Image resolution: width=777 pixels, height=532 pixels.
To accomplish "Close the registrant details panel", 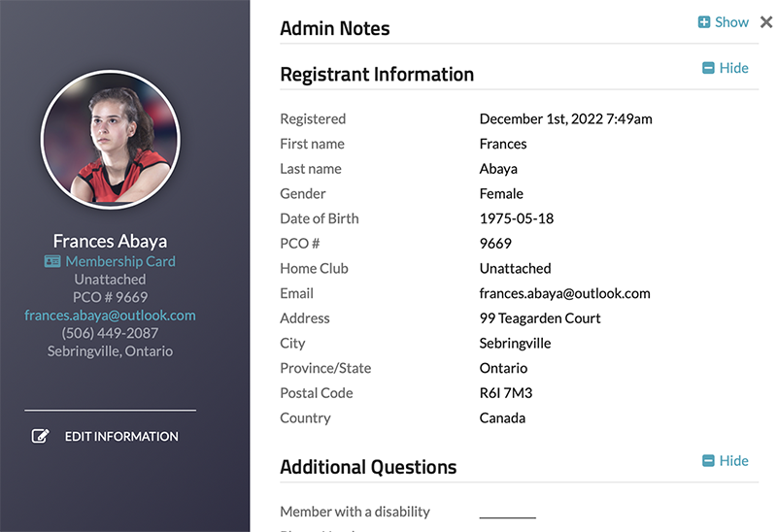I will 766,22.
